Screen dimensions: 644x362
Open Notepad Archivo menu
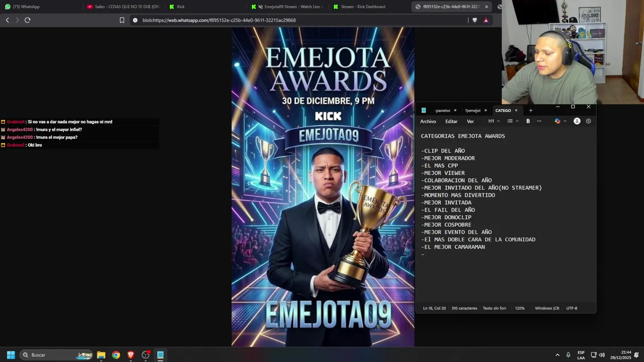point(428,121)
